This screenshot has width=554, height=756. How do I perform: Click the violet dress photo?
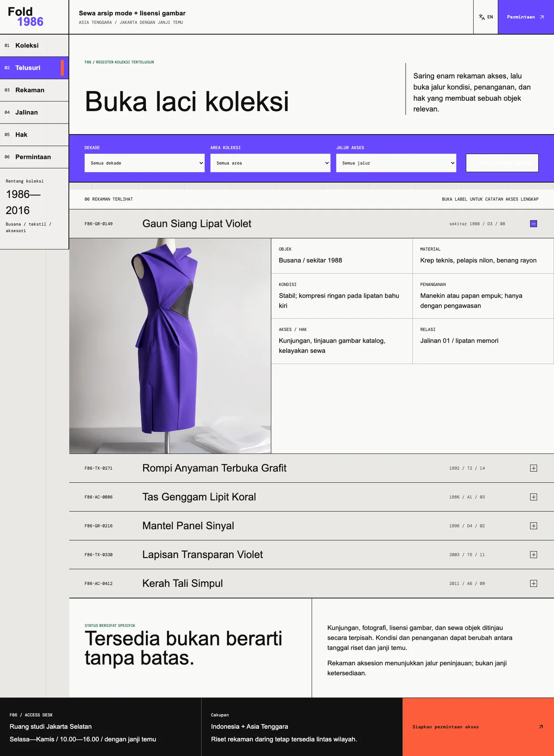point(170,346)
